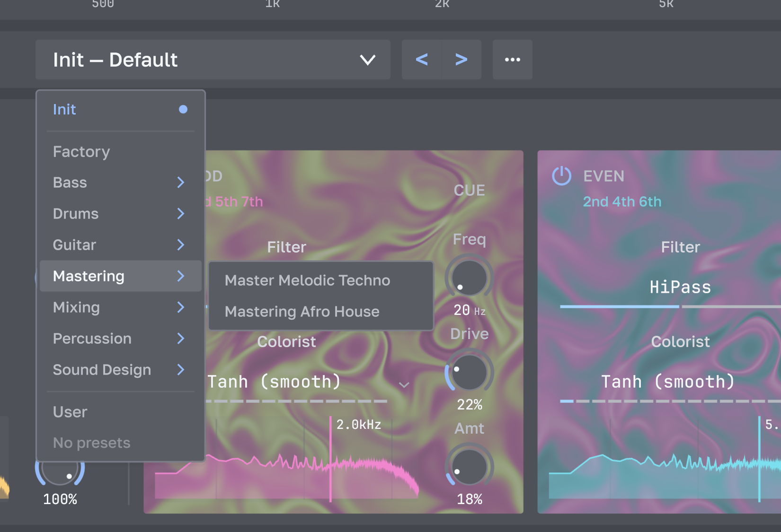Click the Factory section heading
The width and height of the screenshot is (781, 532).
click(x=81, y=152)
